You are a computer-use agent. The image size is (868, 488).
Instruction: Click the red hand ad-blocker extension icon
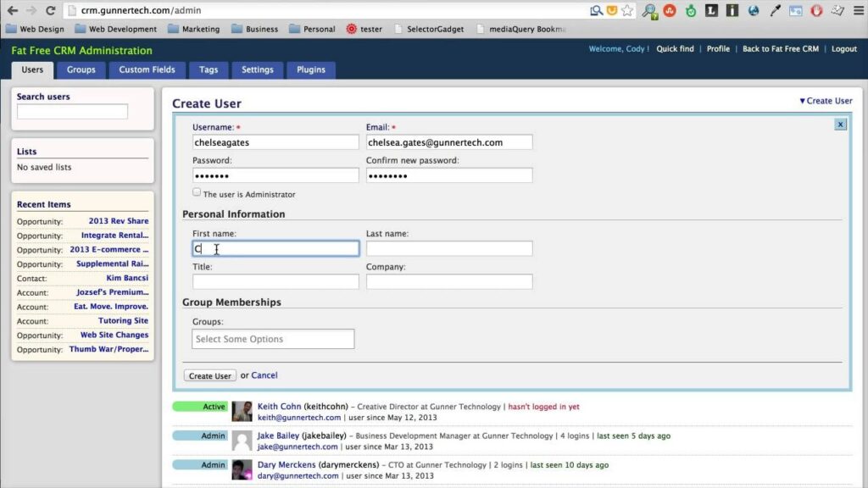817,10
